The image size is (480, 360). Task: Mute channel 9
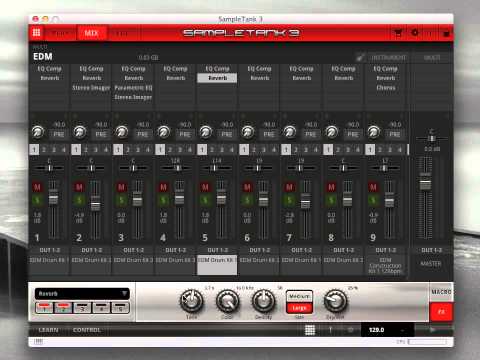click(x=373, y=187)
